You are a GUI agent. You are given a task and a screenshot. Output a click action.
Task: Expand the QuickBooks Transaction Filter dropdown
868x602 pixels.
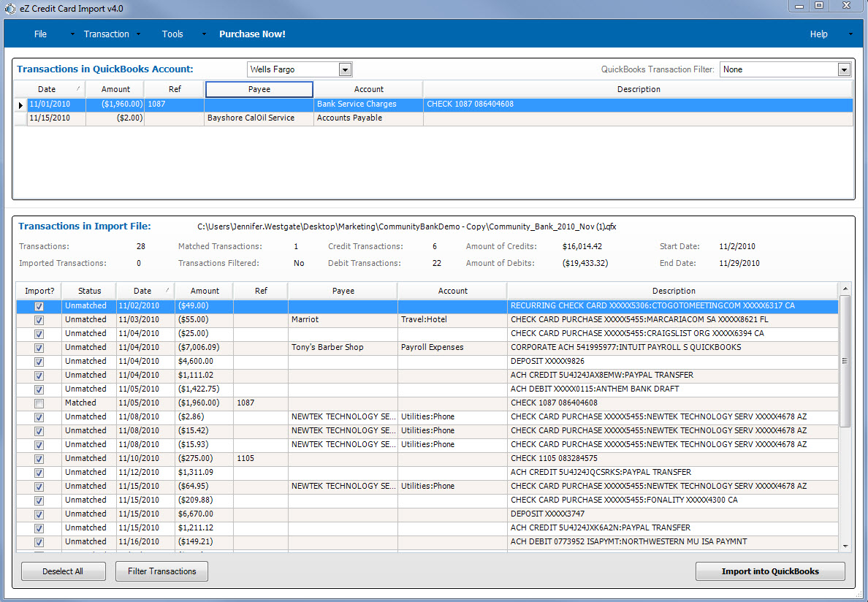(844, 69)
